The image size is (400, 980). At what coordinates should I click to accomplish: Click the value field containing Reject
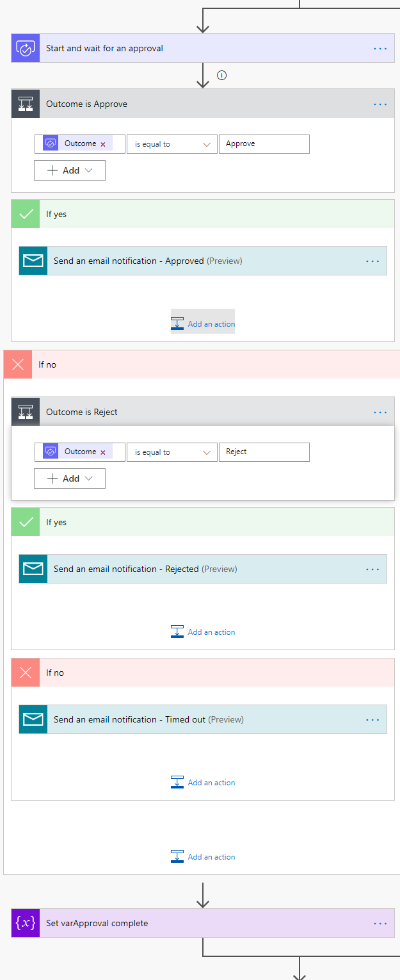pos(264,452)
